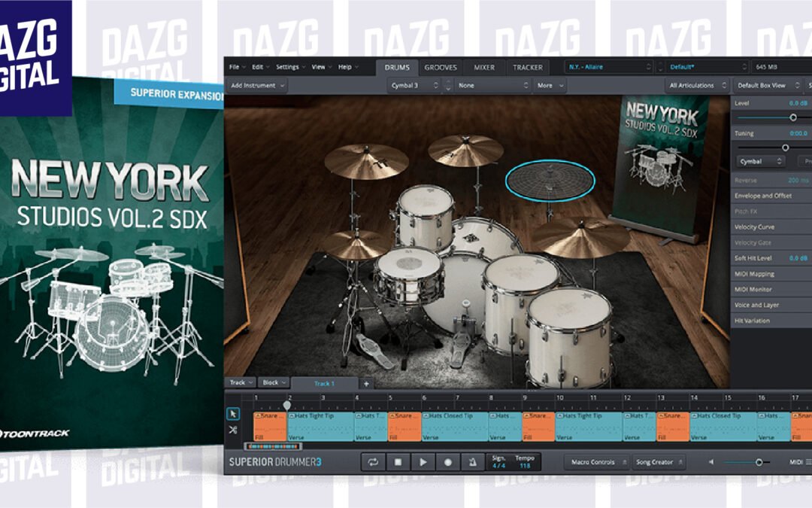Switch to the GROOVES tab
Image resolution: width=812 pixels, height=508 pixels.
coord(441,68)
